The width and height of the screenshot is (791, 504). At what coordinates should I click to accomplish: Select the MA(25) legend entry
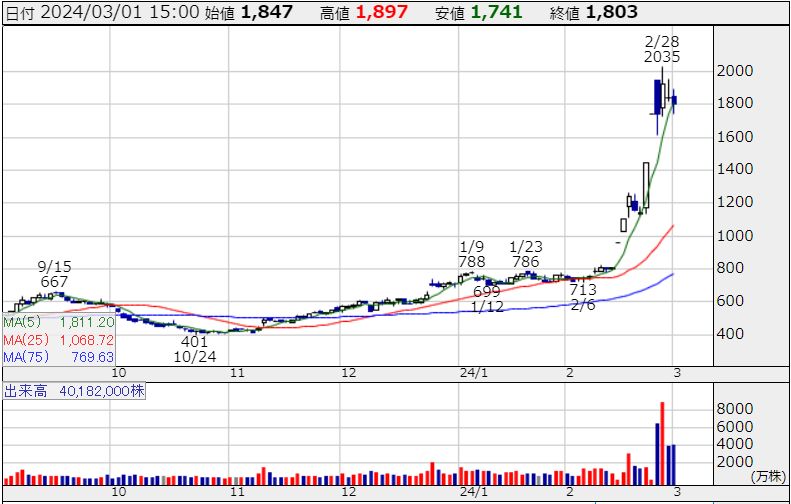tap(59, 340)
